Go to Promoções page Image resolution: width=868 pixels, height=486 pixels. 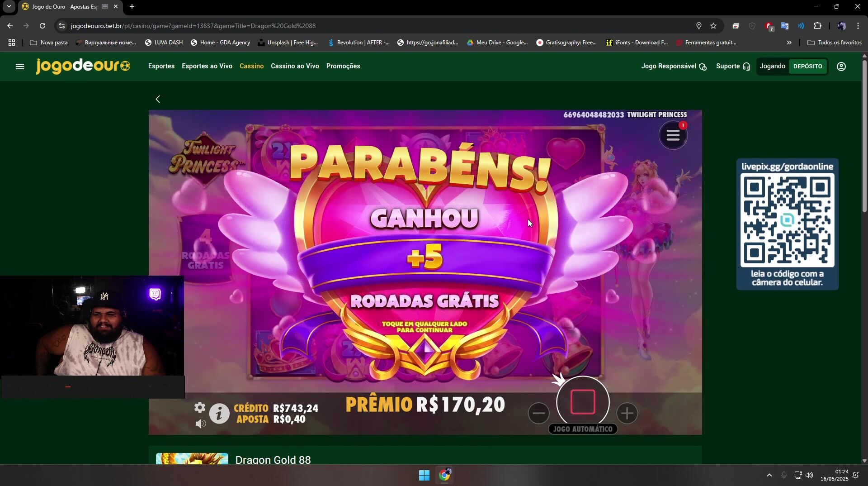click(x=343, y=66)
